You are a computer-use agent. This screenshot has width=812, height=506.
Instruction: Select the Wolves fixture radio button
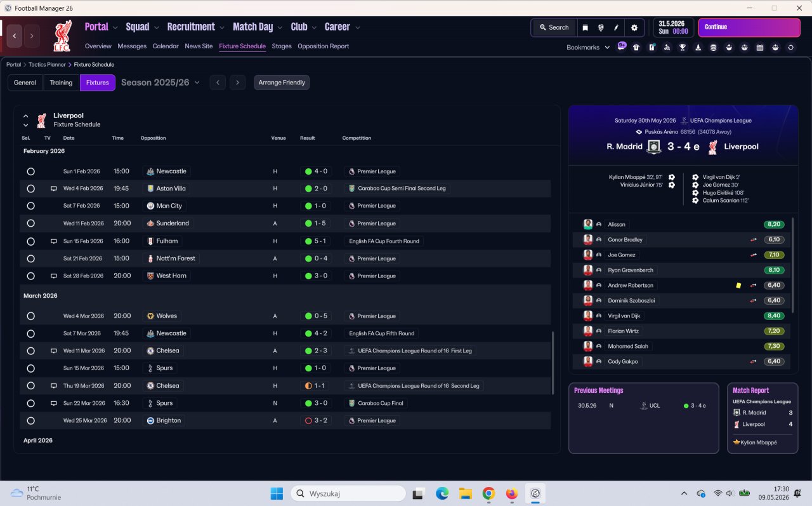click(30, 316)
